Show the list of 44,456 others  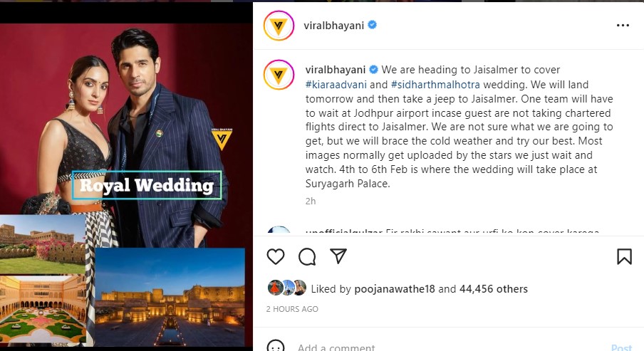pos(493,289)
